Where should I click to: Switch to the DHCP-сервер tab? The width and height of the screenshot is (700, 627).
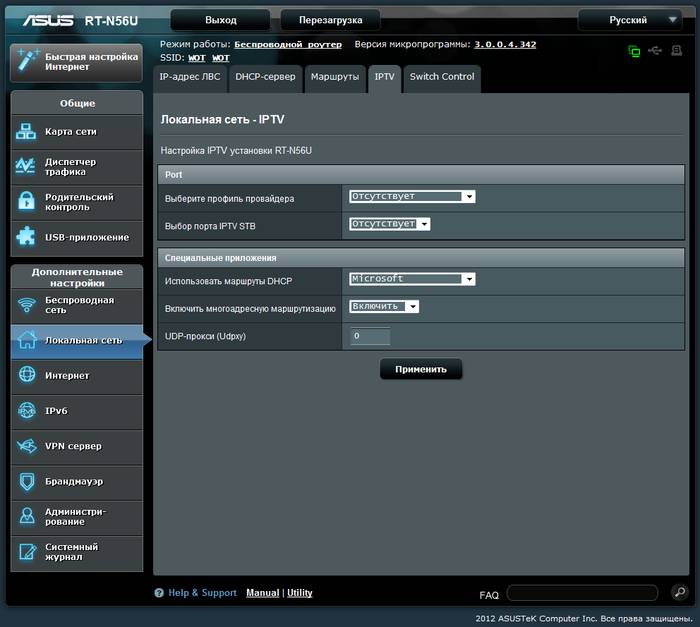click(265, 77)
